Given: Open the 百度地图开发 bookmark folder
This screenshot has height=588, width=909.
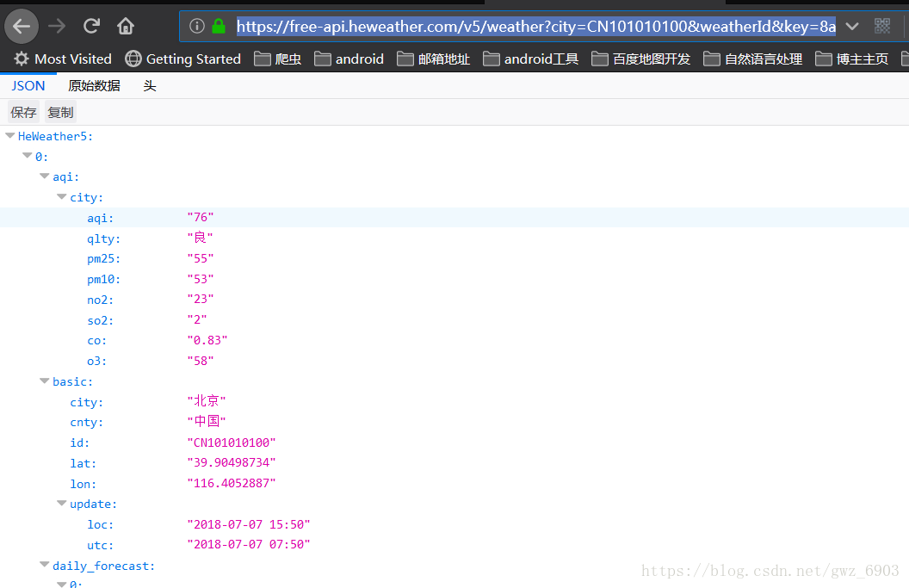Looking at the screenshot, I should click(641, 59).
